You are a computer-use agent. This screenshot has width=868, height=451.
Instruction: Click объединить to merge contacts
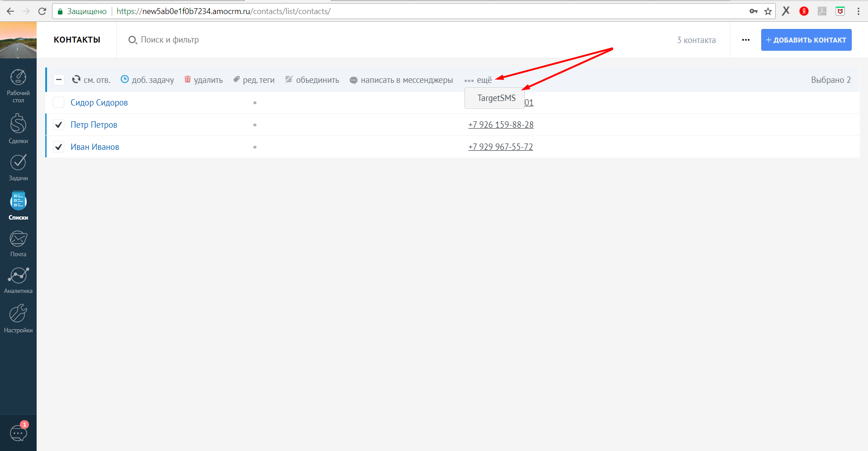pyautogui.click(x=312, y=80)
